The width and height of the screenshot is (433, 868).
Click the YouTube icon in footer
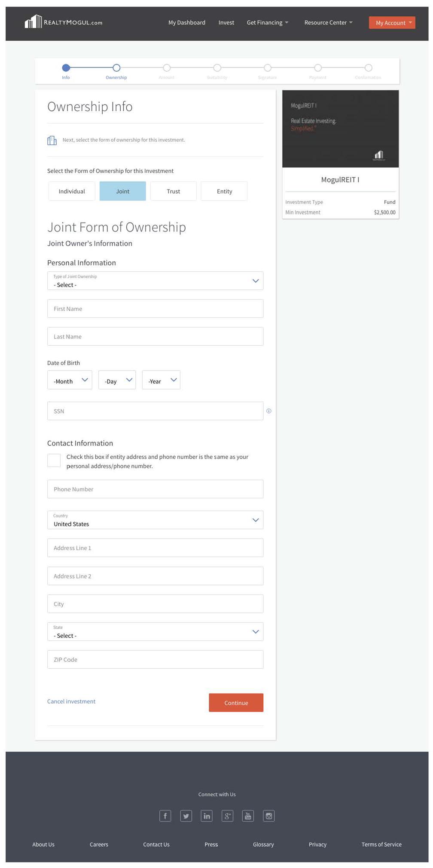coord(248,816)
